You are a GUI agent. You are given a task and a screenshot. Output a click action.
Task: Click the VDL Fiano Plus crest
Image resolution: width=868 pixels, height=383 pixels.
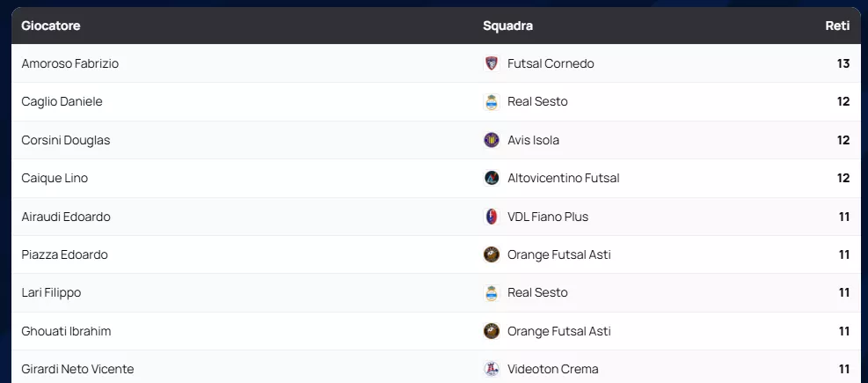coord(492,217)
